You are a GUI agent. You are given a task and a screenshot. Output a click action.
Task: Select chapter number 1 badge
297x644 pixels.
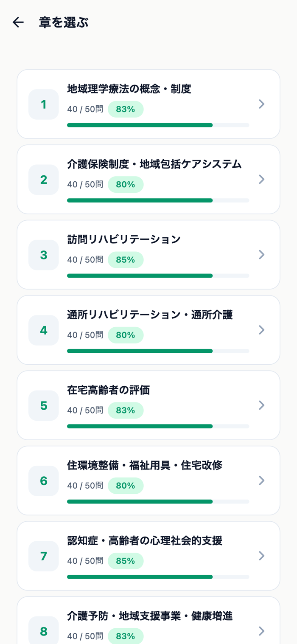coord(44,104)
